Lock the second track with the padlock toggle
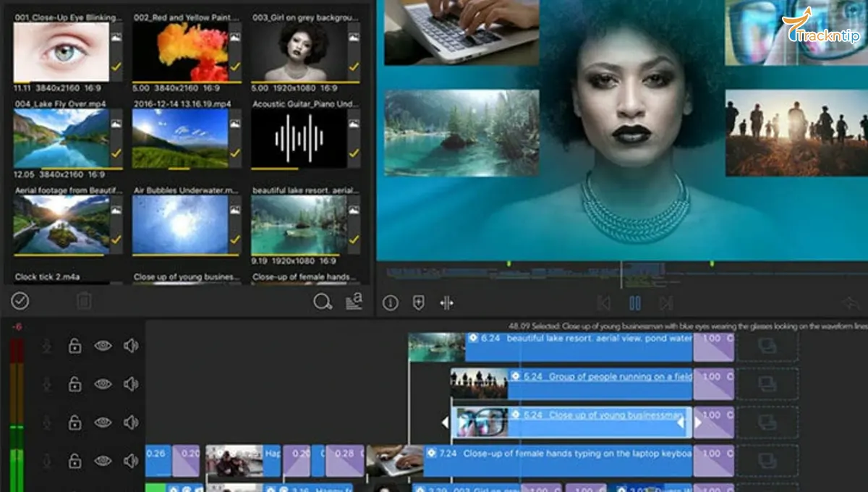This screenshot has height=492, width=868. pos(75,383)
